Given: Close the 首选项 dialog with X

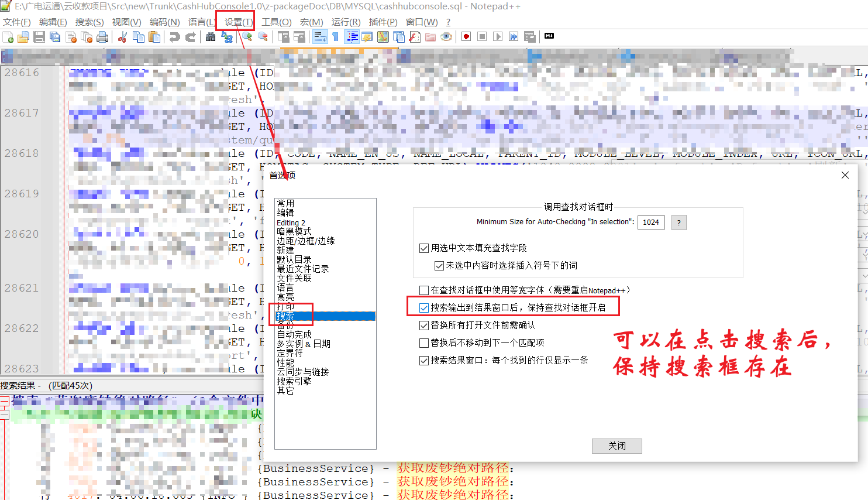Looking at the screenshot, I should (845, 175).
